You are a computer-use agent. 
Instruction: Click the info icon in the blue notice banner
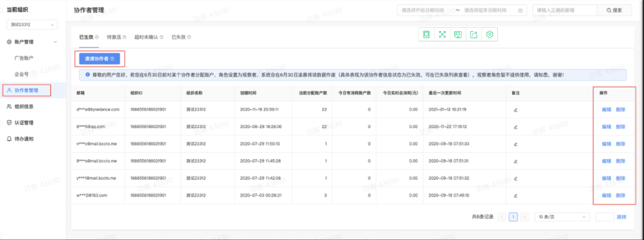click(87, 75)
